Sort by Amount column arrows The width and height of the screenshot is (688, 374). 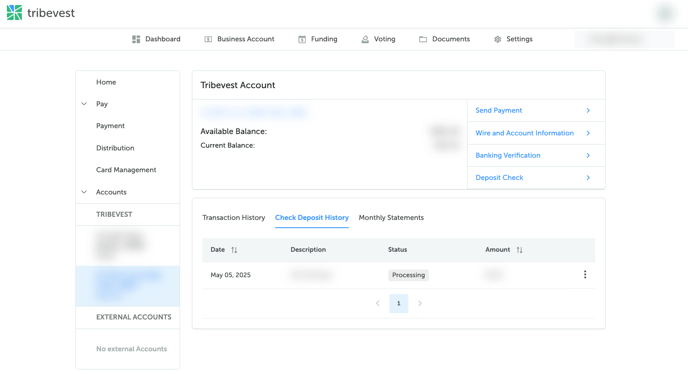tap(520, 250)
